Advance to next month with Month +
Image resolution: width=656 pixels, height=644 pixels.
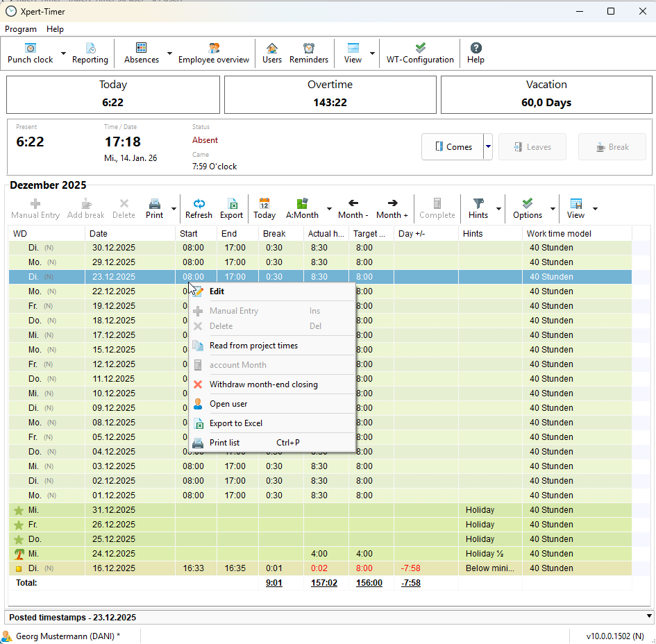click(x=392, y=208)
